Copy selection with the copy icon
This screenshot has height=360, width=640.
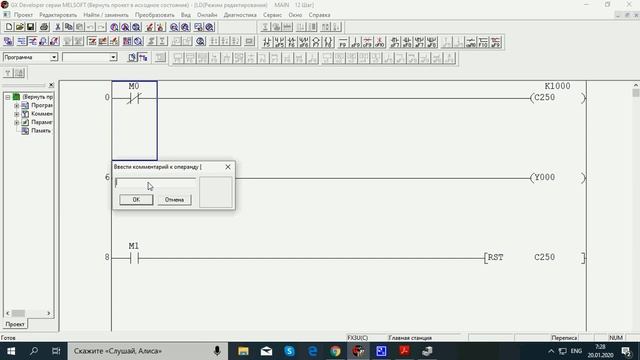[x=69, y=27]
